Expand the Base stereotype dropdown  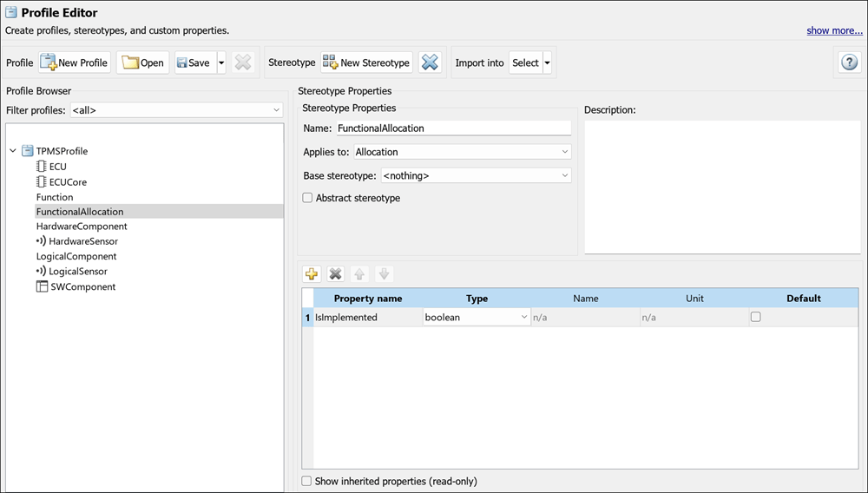476,175
